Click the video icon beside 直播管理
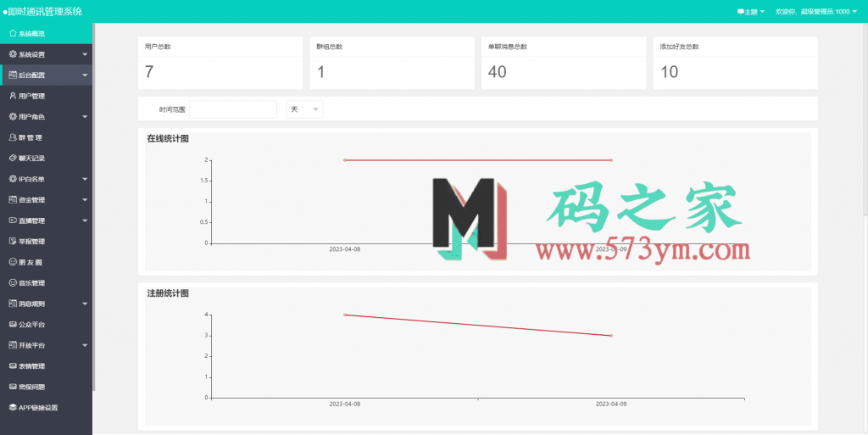Image resolution: width=868 pixels, height=435 pixels. pyautogui.click(x=13, y=220)
